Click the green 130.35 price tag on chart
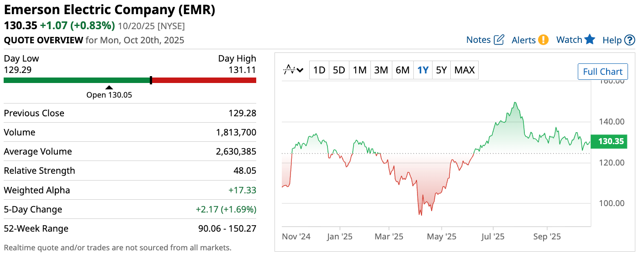644x259 pixels. click(609, 141)
